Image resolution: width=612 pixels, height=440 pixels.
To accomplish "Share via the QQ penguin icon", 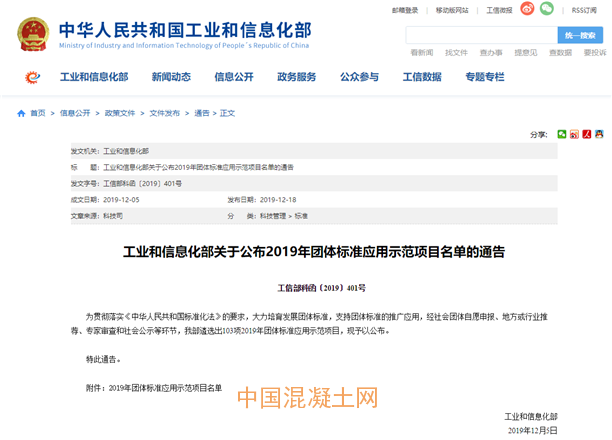I will click(x=599, y=134).
